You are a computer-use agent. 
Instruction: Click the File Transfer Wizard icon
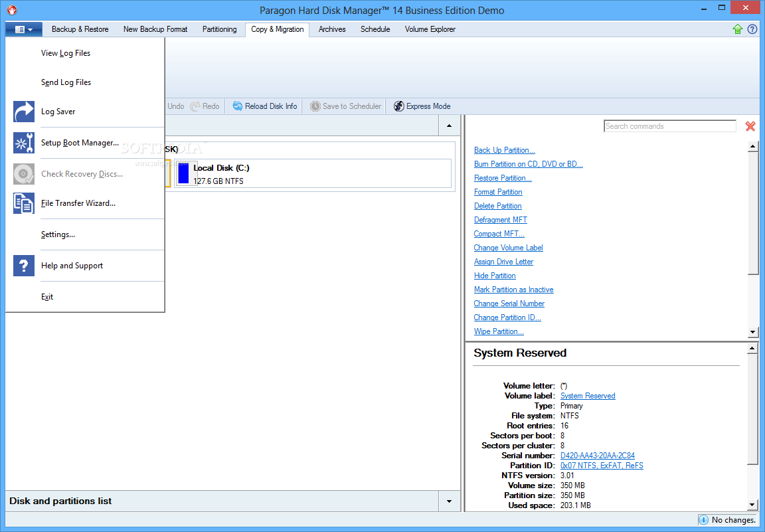tap(23, 203)
